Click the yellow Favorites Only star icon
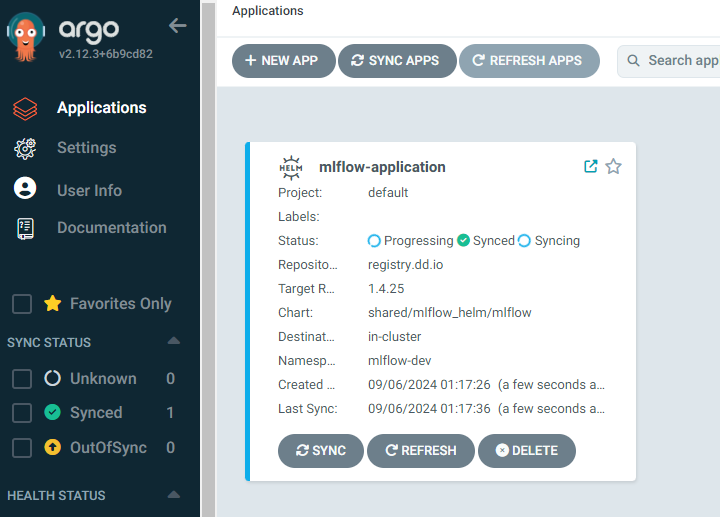 pos(53,303)
